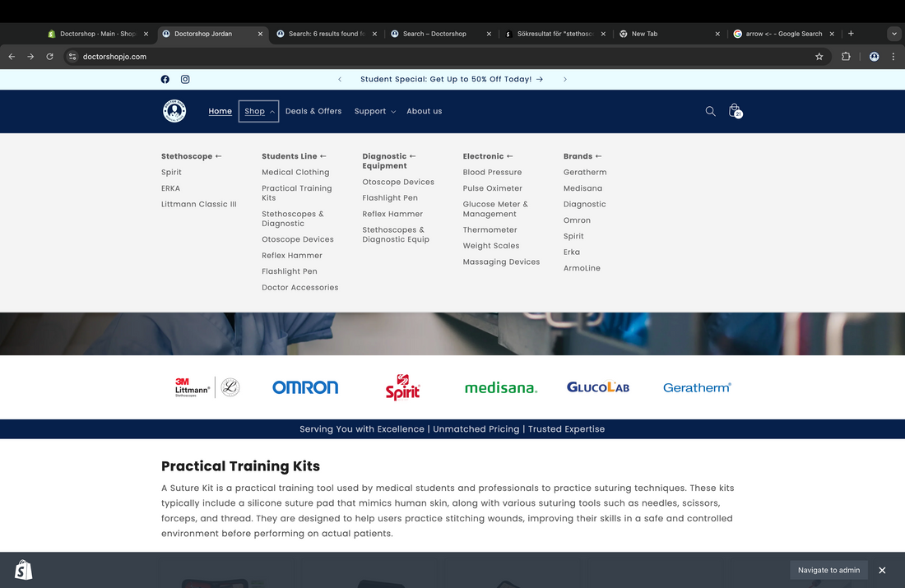
Task: Open the Geratherm brand link in menu
Action: (x=585, y=172)
